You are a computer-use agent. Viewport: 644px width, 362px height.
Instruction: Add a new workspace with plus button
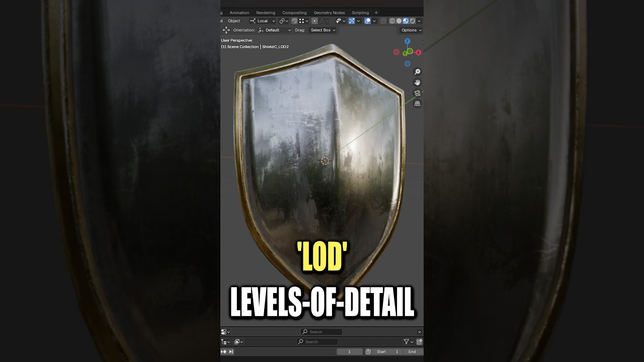pyautogui.click(x=376, y=13)
